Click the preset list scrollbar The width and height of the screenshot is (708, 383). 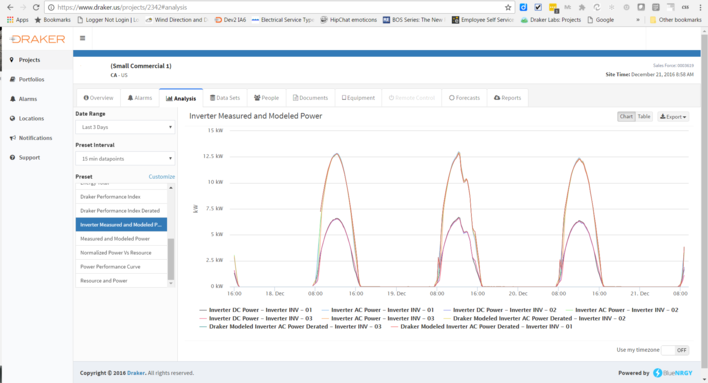pyautogui.click(x=171, y=259)
